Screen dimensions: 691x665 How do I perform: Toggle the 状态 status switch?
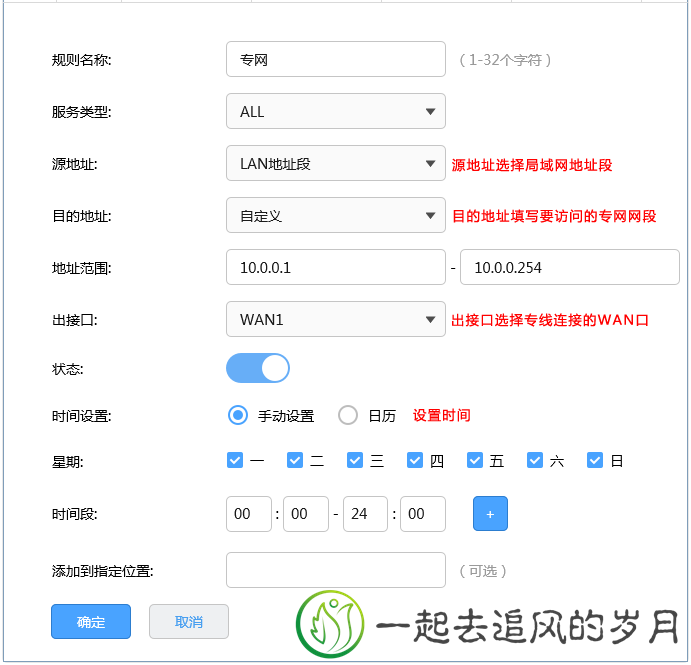(x=258, y=368)
